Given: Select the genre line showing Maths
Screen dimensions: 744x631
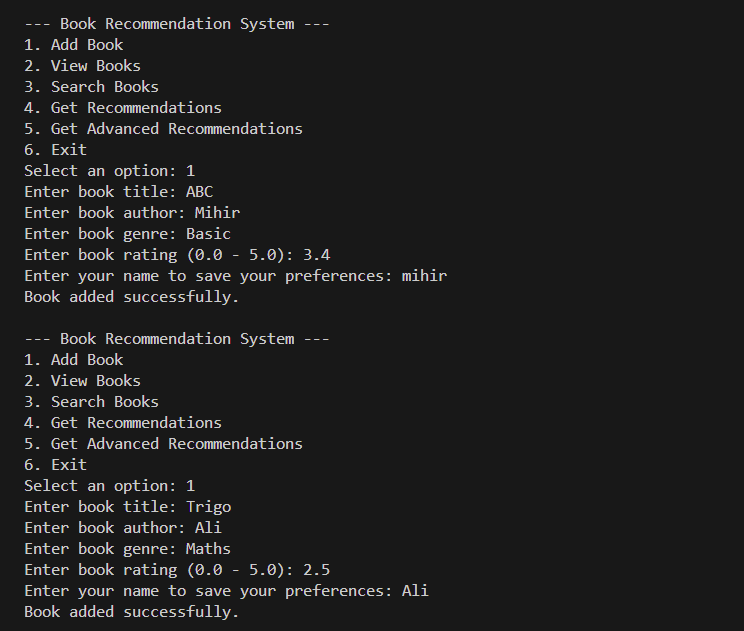Looking at the screenshot, I should point(127,549).
